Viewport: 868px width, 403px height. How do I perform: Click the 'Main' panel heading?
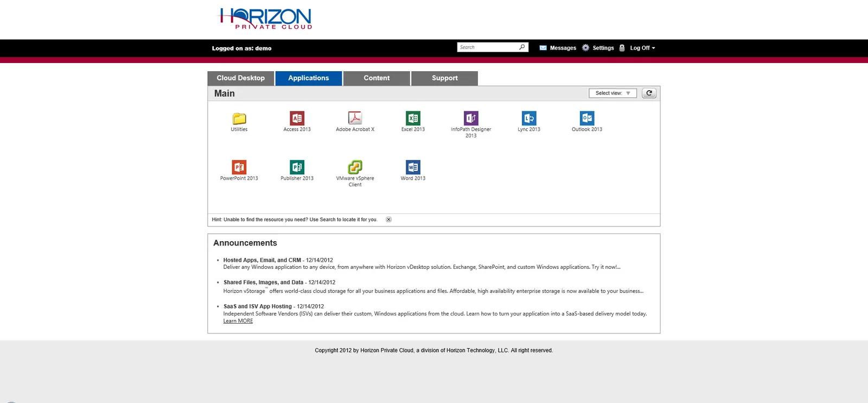pos(225,93)
